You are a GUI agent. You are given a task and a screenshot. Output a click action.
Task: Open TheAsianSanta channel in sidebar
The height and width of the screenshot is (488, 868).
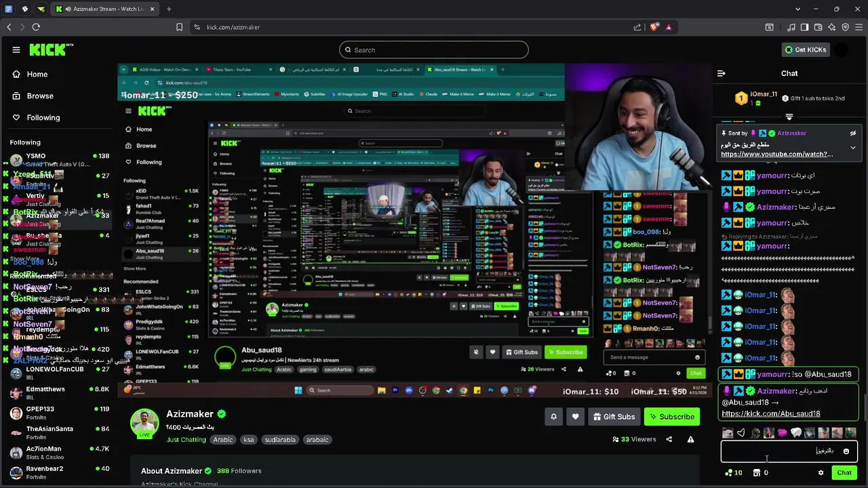pyautogui.click(x=60, y=432)
